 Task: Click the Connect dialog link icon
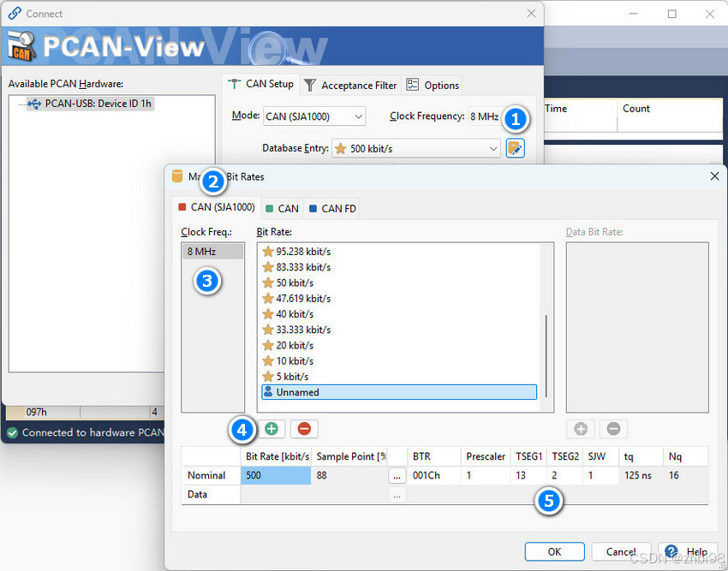[x=15, y=13]
